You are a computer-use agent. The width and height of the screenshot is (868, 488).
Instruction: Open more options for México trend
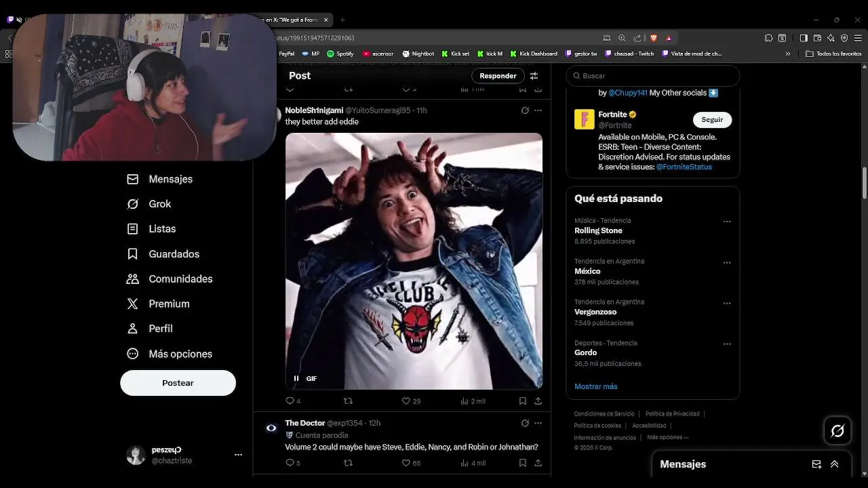click(x=727, y=262)
